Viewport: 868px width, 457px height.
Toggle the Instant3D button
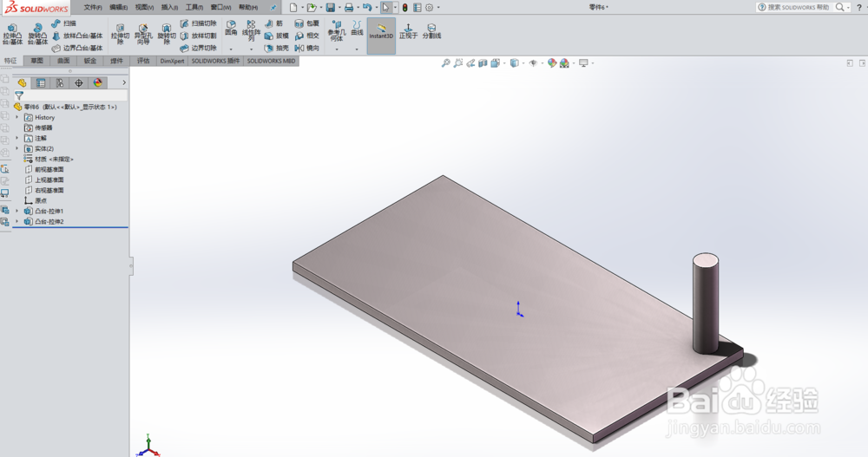[x=381, y=36]
